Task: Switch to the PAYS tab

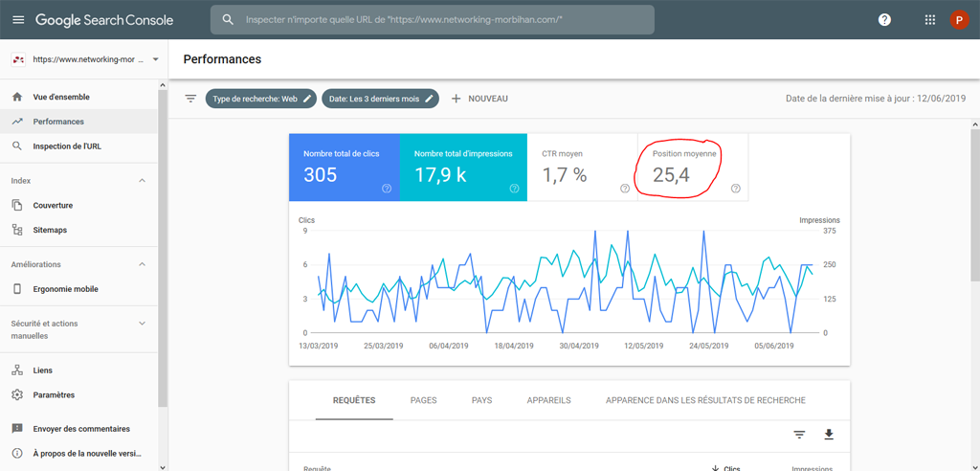Action: click(x=482, y=400)
